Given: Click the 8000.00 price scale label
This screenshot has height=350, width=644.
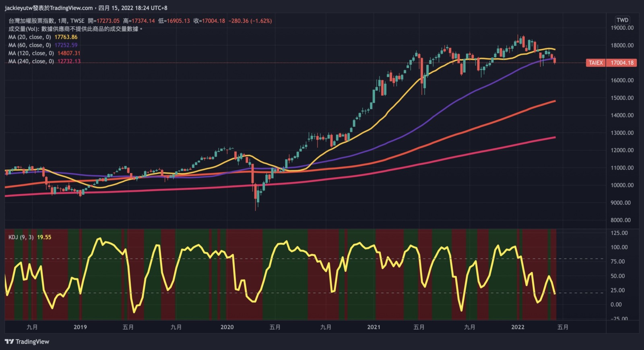Looking at the screenshot, I should pos(620,220).
